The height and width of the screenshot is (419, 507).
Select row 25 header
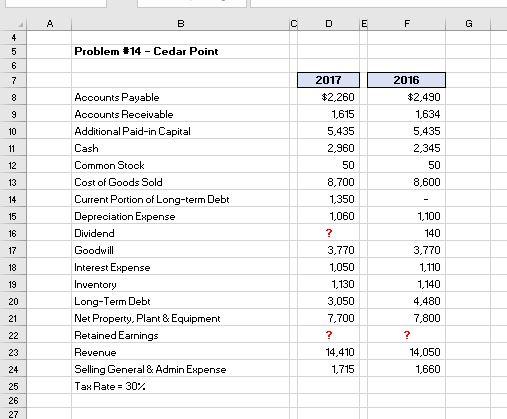tap(13, 386)
